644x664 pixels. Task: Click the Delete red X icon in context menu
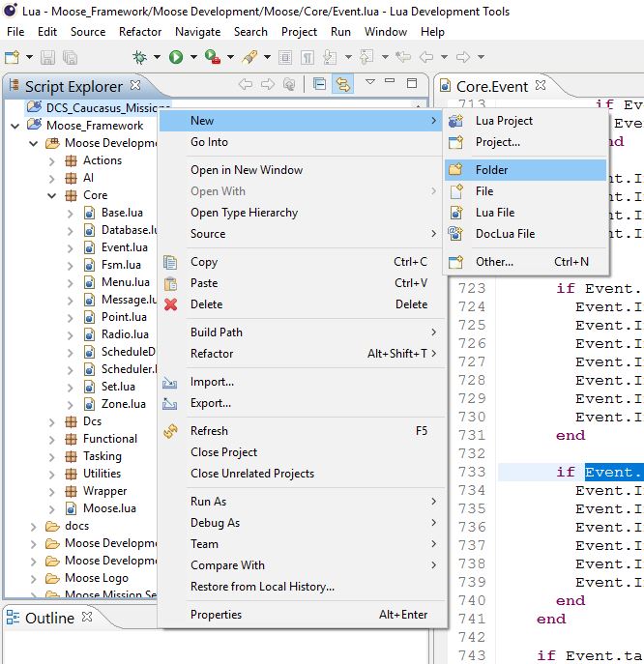click(171, 304)
